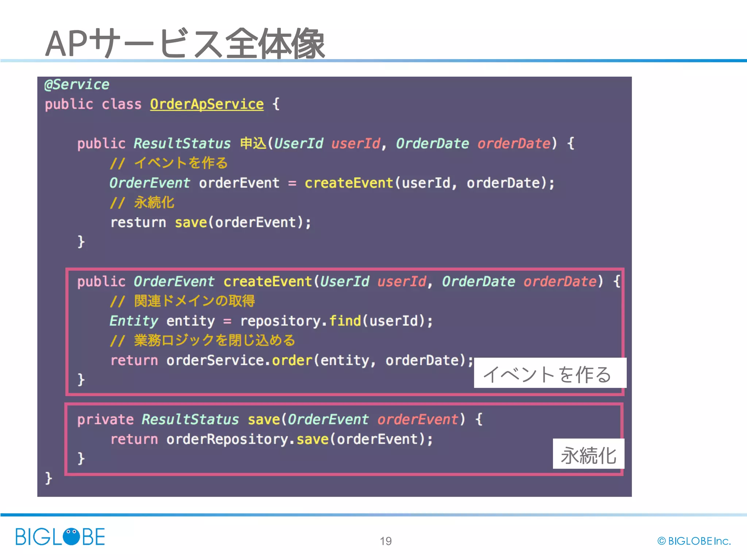Click the @Service annotation line
Screen dimensions: 747x560
click(x=77, y=85)
